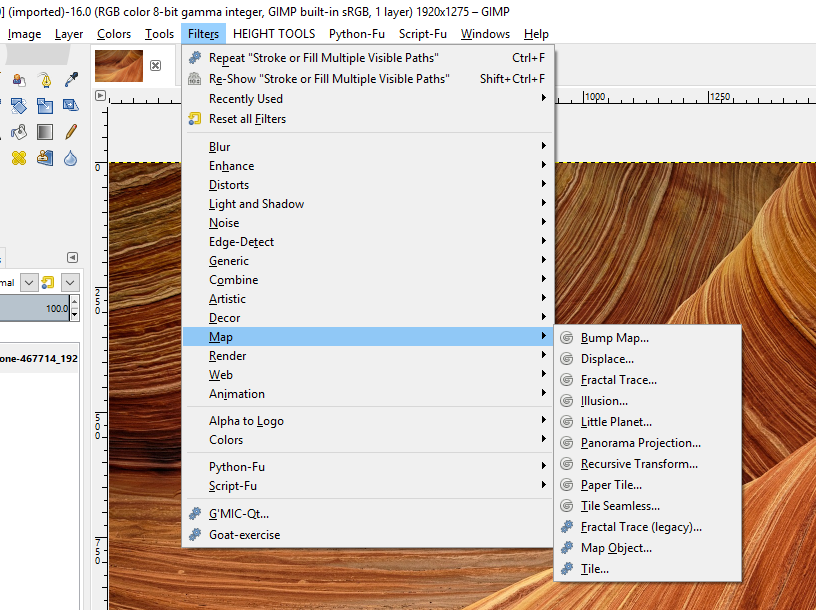Select Reset all Filters
The width and height of the screenshot is (816, 610).
click(x=368, y=119)
